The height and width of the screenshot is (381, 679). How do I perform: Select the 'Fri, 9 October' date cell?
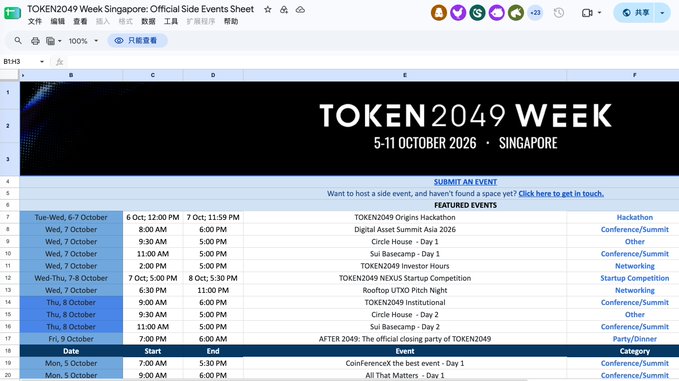71,339
